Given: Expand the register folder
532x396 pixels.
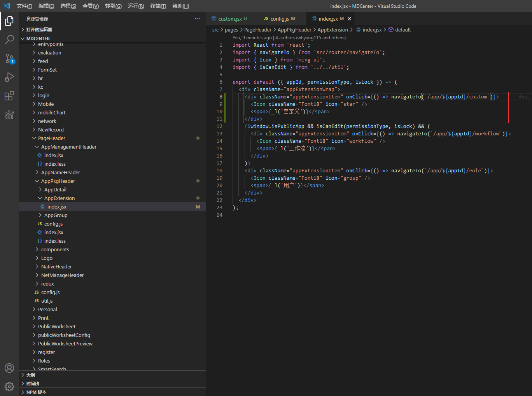Looking at the screenshot, I should (x=112, y=352).
